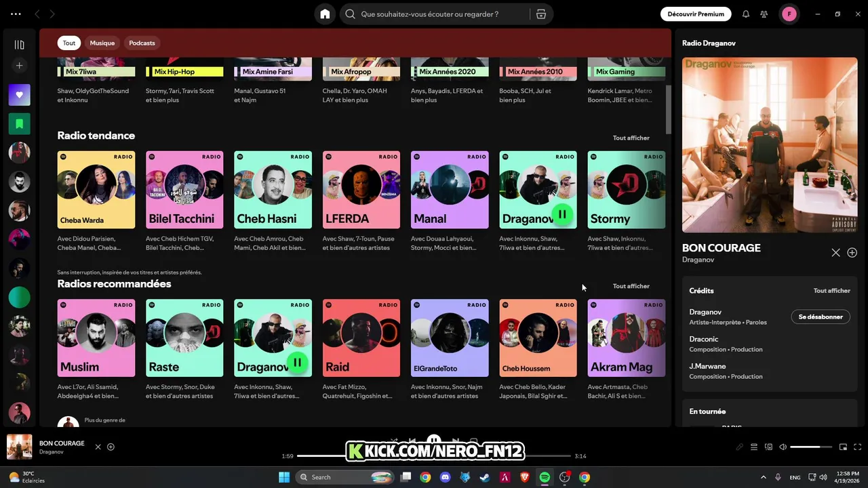Open the notifications bell

(746, 14)
